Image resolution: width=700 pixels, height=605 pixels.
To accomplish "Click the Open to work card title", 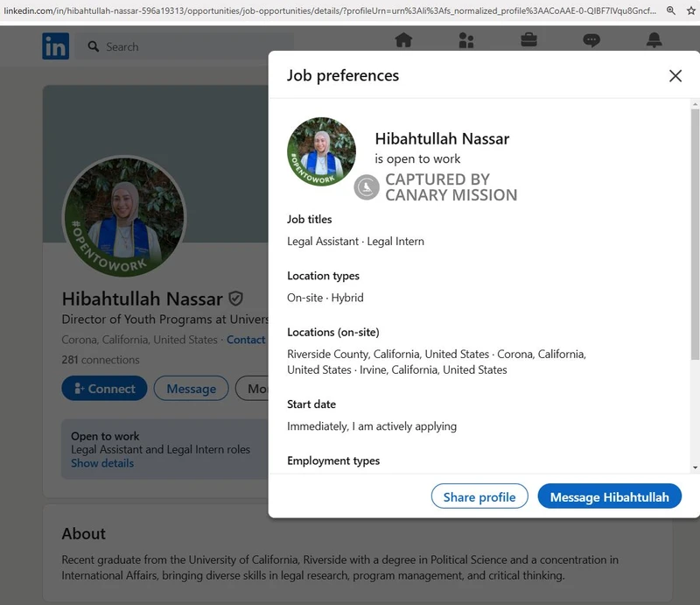I will pyautogui.click(x=105, y=436).
